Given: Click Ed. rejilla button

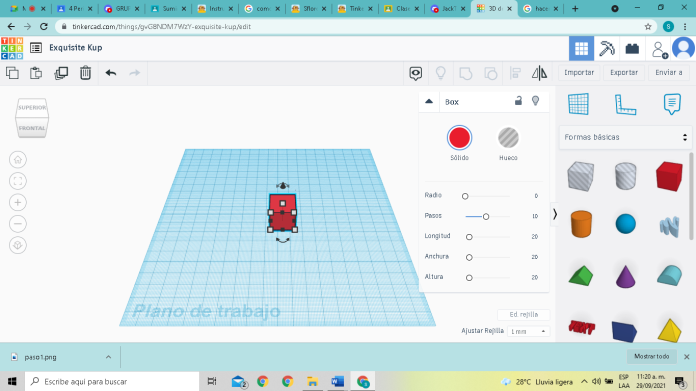Looking at the screenshot, I should click(524, 315).
